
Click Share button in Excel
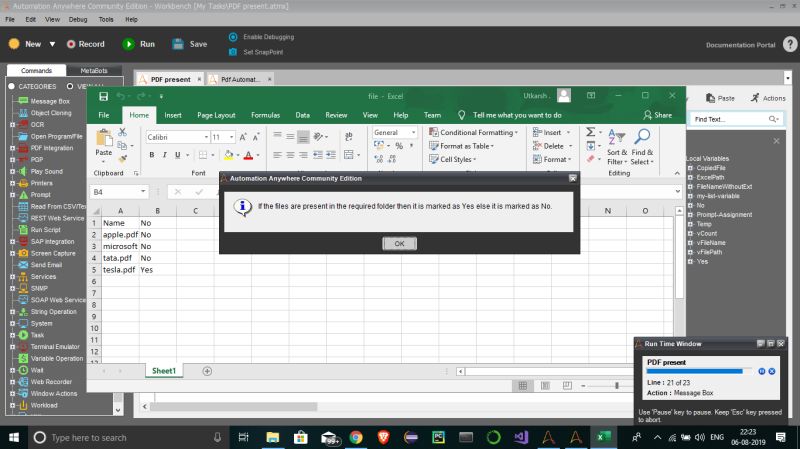pyautogui.click(x=658, y=115)
